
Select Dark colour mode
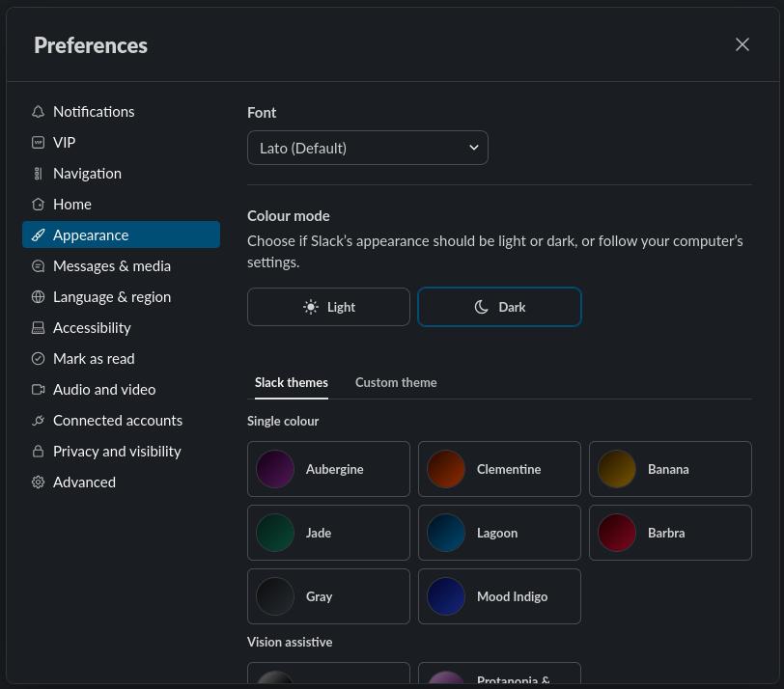point(499,307)
